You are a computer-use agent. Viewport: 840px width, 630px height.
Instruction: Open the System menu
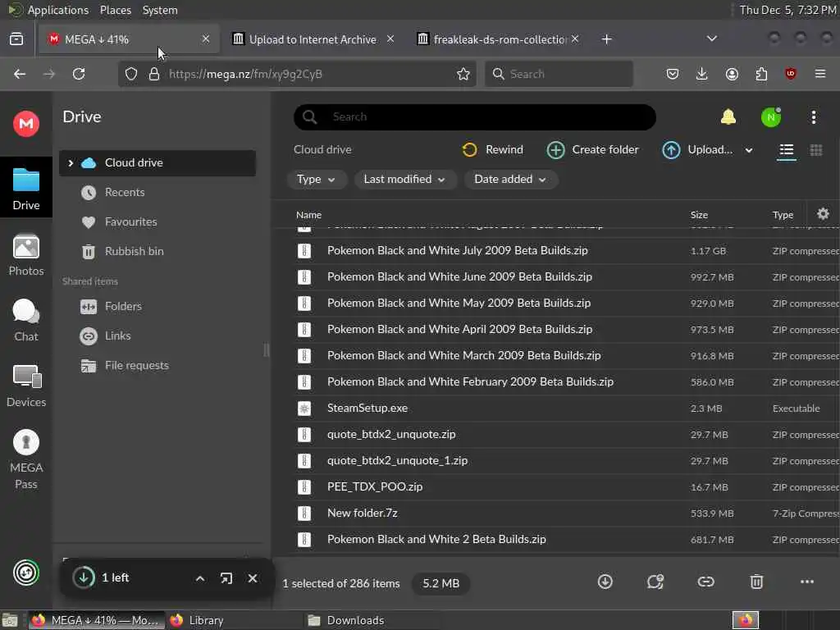click(x=160, y=10)
